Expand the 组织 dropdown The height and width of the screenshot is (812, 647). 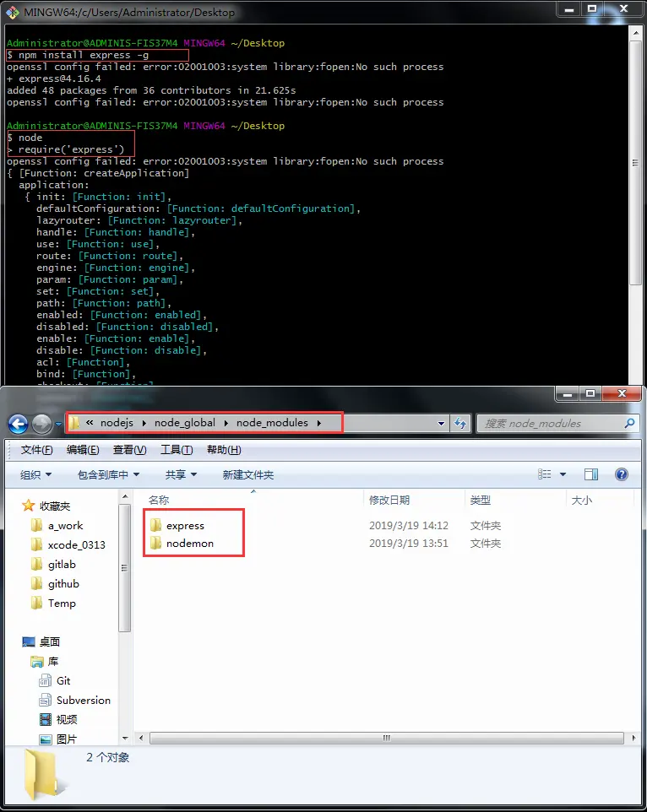point(35,474)
